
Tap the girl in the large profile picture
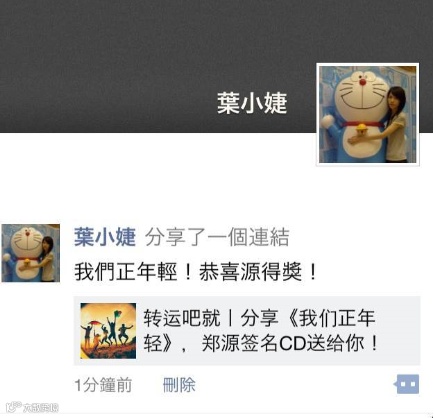395,124
